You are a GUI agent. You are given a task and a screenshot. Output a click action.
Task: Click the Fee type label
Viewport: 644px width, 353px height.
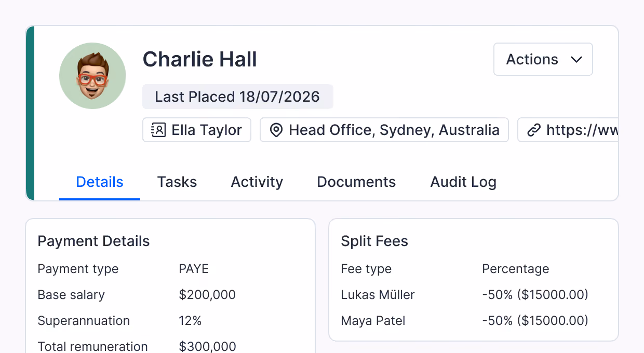click(366, 269)
